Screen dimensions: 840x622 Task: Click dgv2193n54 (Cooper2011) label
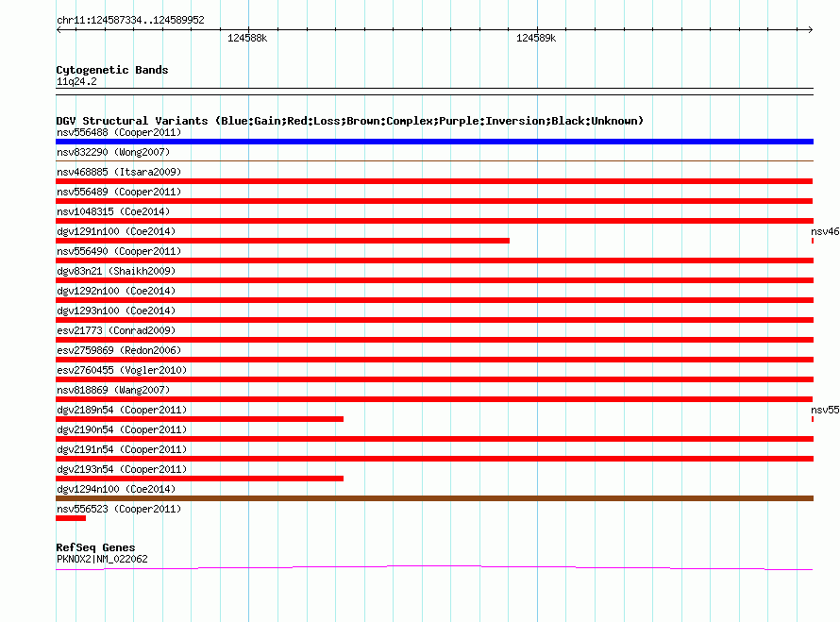point(122,469)
